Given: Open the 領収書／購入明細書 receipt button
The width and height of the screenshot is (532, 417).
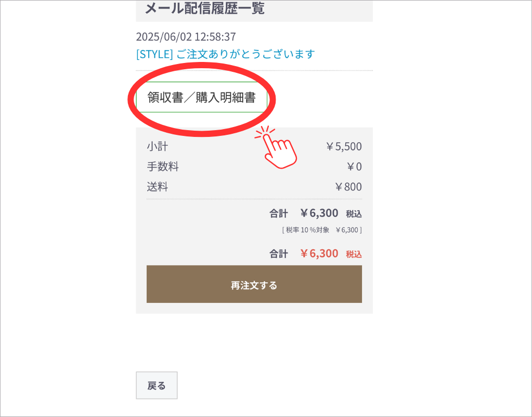Looking at the screenshot, I should coord(202,97).
